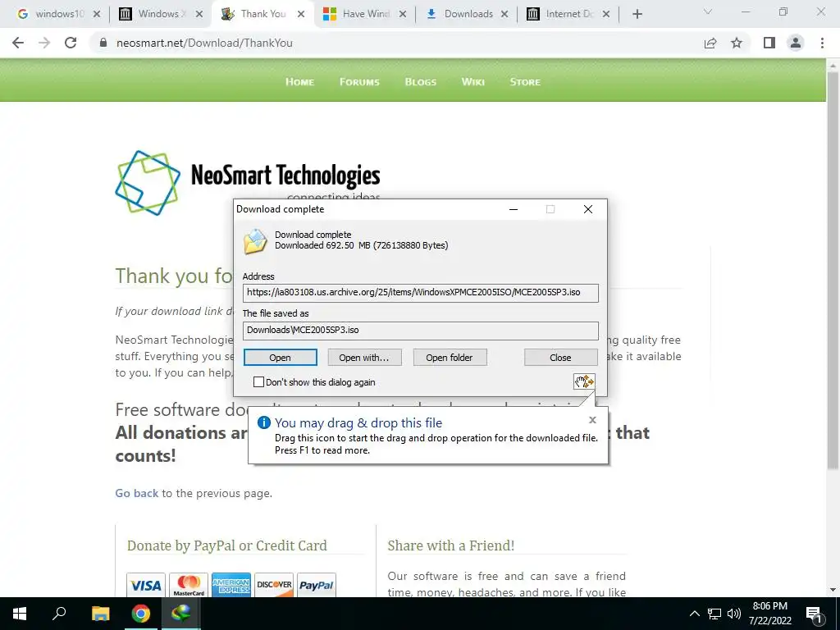Open Forums in site navigation
The height and width of the screenshot is (630, 840).
pyautogui.click(x=359, y=82)
